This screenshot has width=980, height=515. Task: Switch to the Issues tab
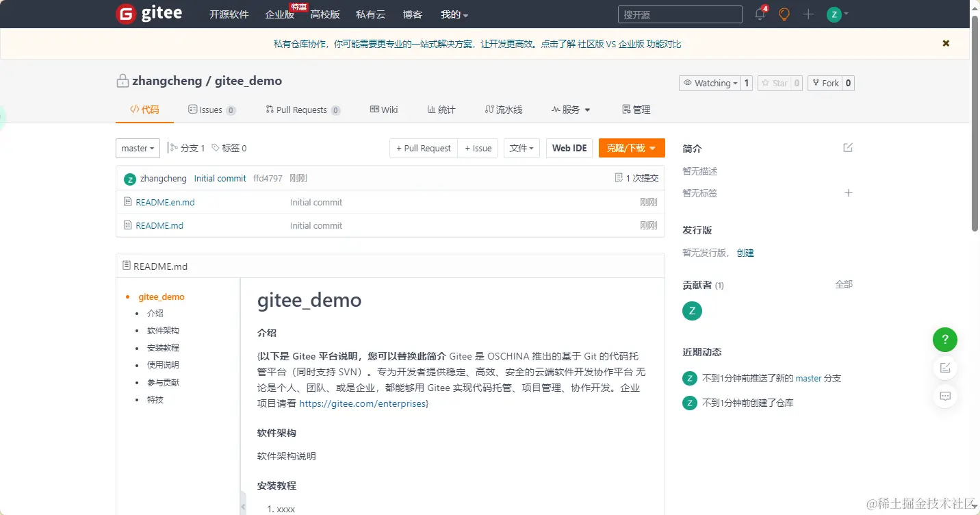212,110
